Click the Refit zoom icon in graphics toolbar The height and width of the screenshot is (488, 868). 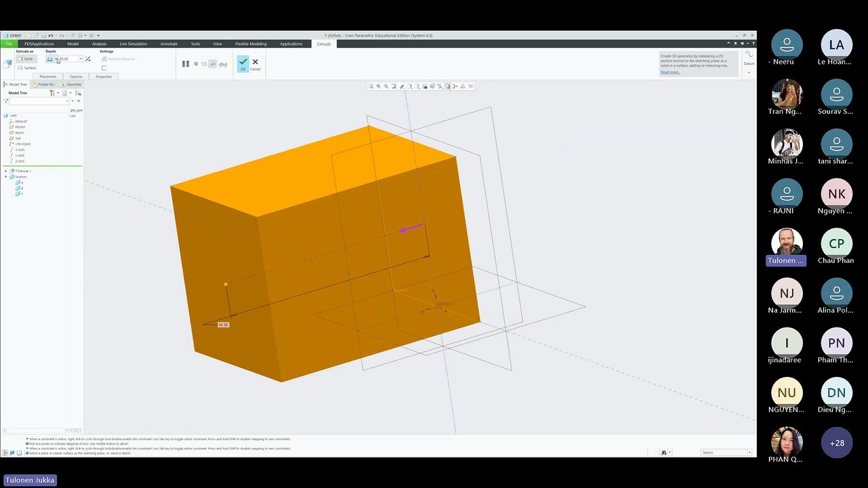[x=370, y=86]
